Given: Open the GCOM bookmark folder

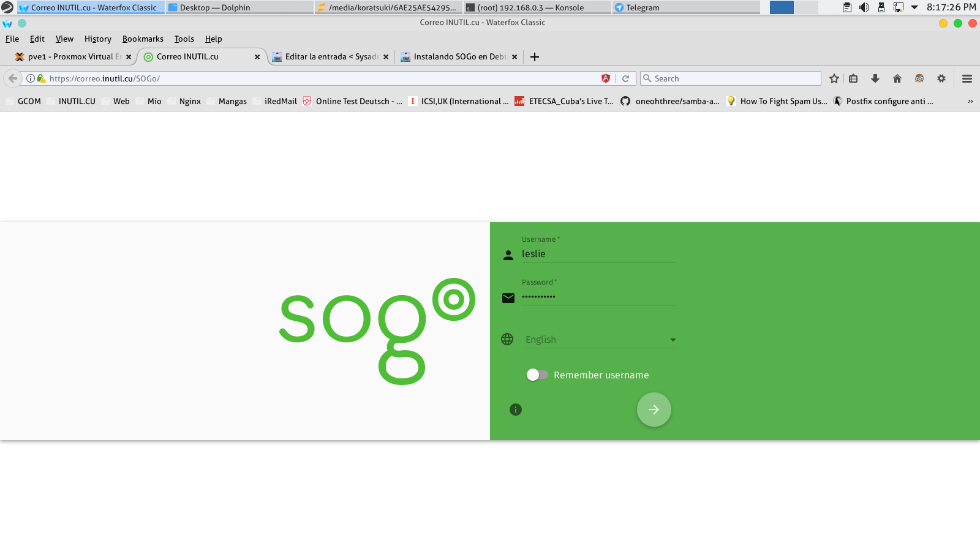Looking at the screenshot, I should [x=23, y=102].
